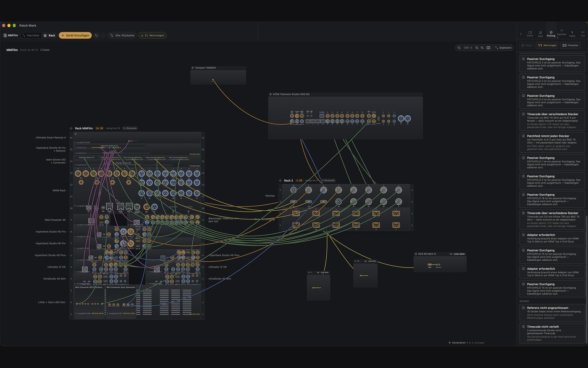Viewport: 588px width, 368px height.
Task: Click move handle icon of ATEM Television Studio
Action: [270, 94]
